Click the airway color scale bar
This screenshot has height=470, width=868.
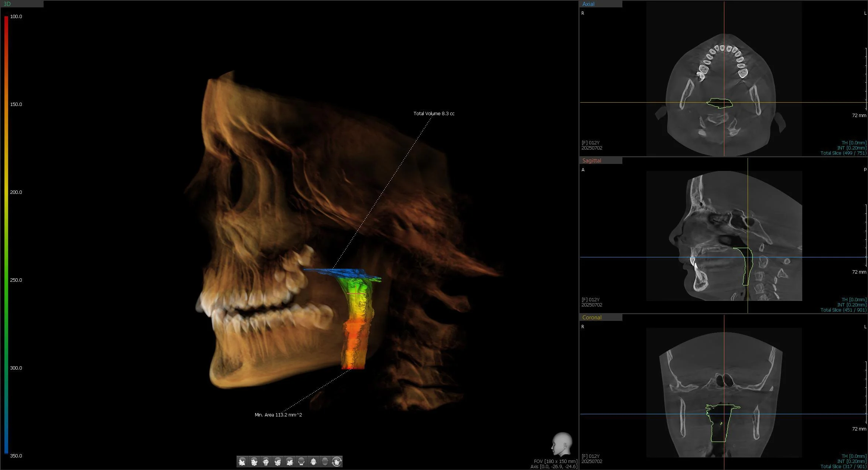[x=6, y=235]
